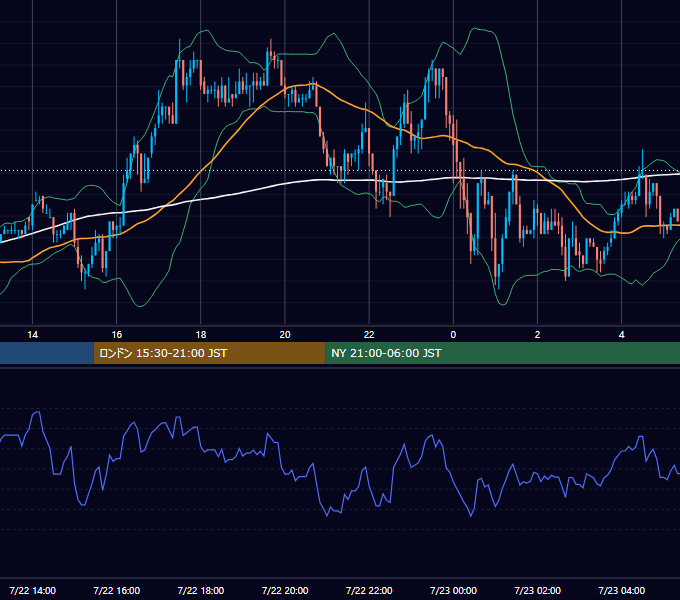680x600 pixels.
Task: Click the 22 hour label on price chart axis
Action: point(369,335)
